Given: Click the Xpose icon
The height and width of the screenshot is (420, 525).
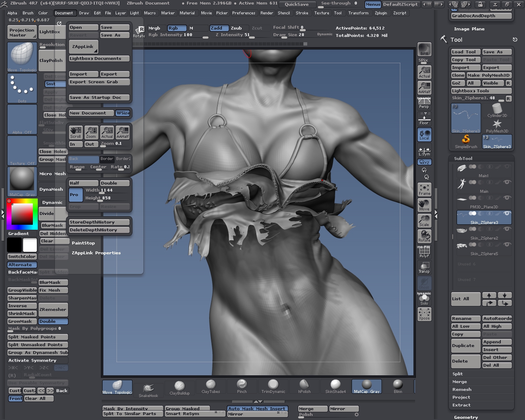Looking at the screenshot, I should pos(424,314).
